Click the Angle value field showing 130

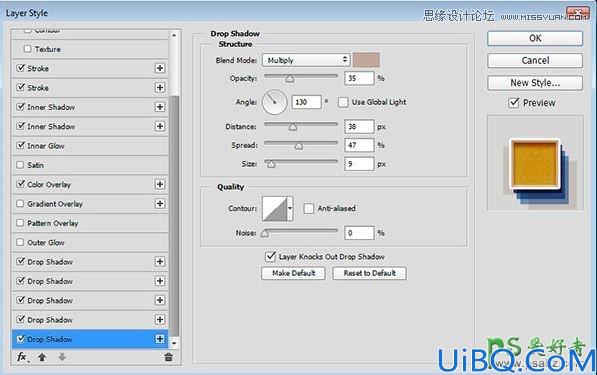(x=306, y=102)
